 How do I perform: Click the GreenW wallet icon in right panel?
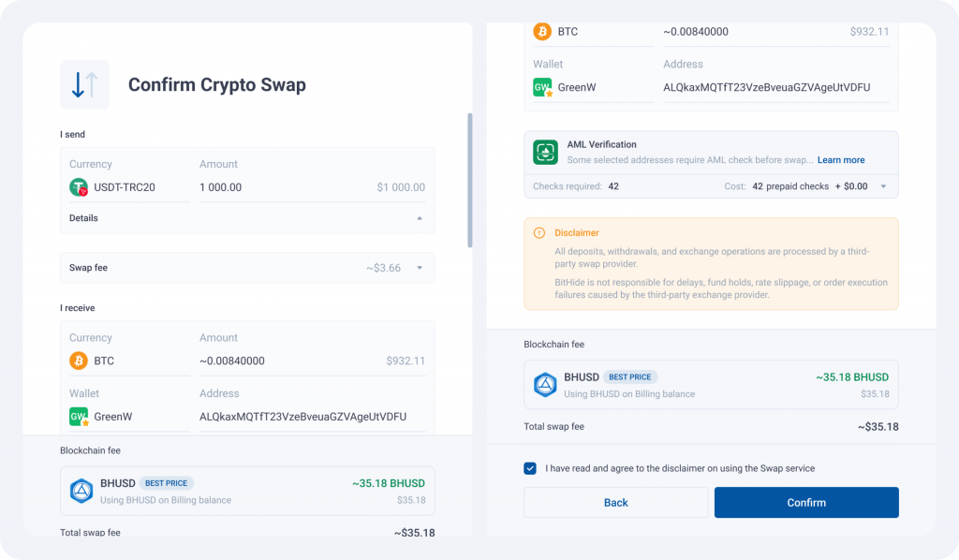pyautogui.click(x=542, y=88)
